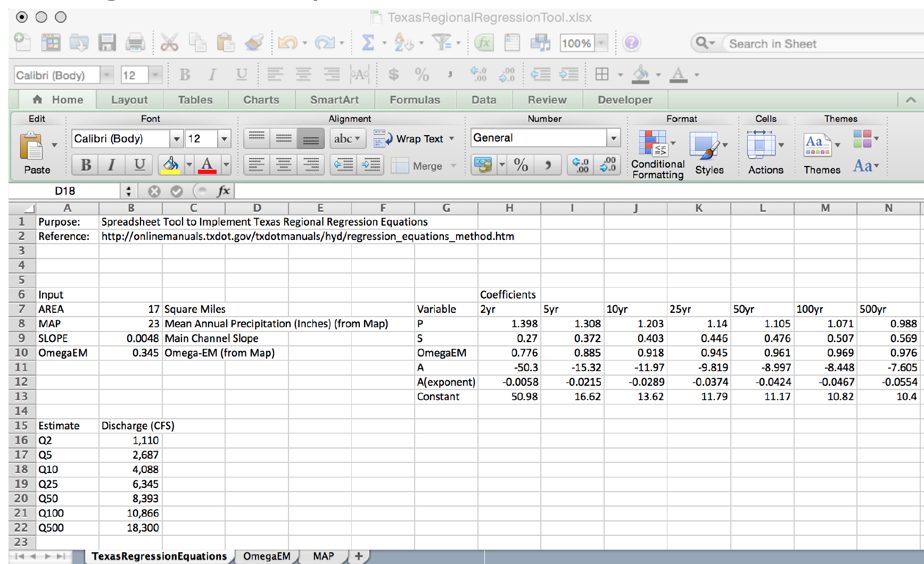Screen dimensions: 924x564
Task: Add a new sheet with plus button
Action: pos(359,556)
